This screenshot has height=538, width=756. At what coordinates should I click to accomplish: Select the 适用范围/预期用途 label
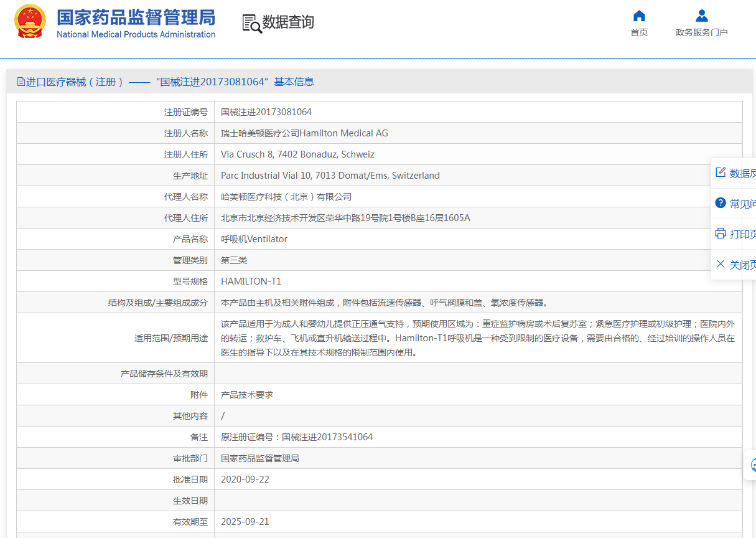point(171,338)
